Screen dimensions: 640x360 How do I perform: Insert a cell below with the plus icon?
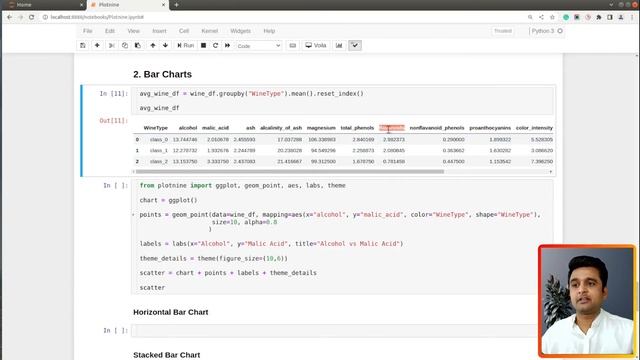click(97, 45)
